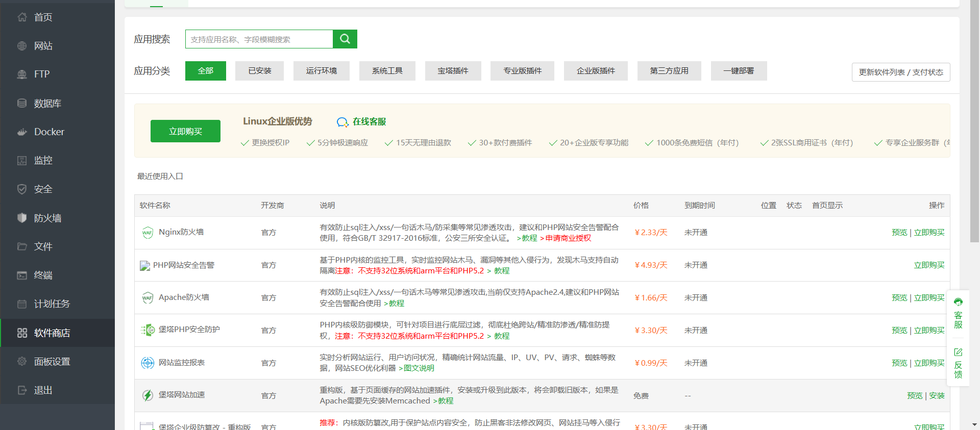Buy Nginx防火墙 via 立即购买

click(x=929, y=233)
